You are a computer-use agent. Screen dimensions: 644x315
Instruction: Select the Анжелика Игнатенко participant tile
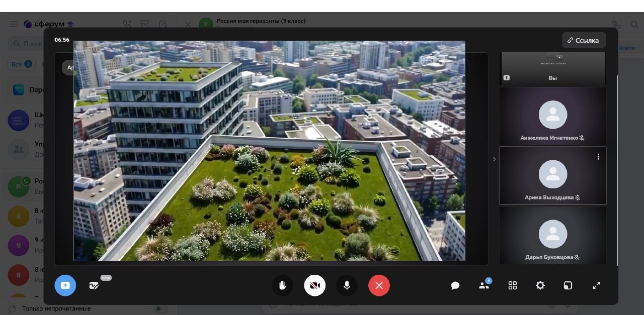coord(553,116)
